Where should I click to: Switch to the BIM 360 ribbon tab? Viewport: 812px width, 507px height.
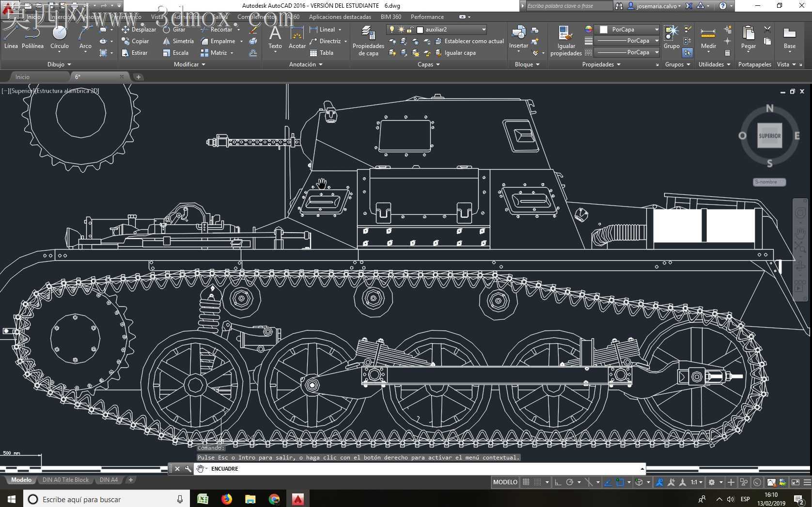(391, 17)
